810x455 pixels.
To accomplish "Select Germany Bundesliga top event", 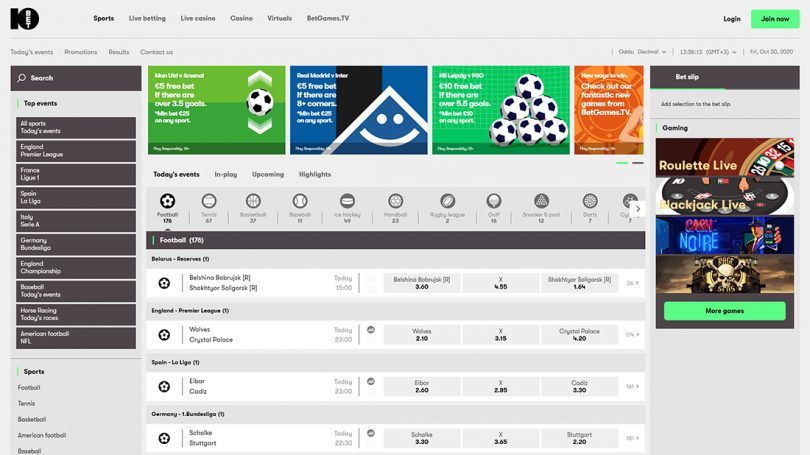I will click(x=76, y=244).
